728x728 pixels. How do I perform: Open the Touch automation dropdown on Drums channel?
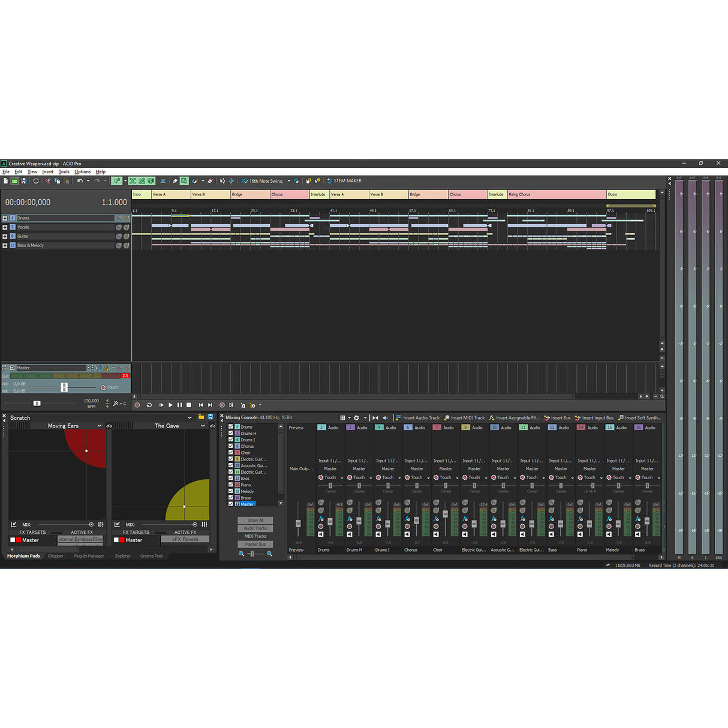click(342, 478)
